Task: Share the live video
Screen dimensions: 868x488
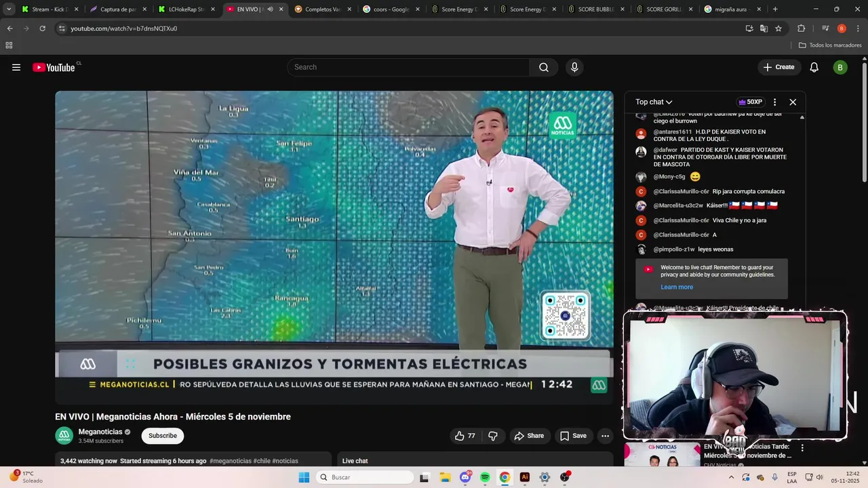Action: click(x=529, y=436)
